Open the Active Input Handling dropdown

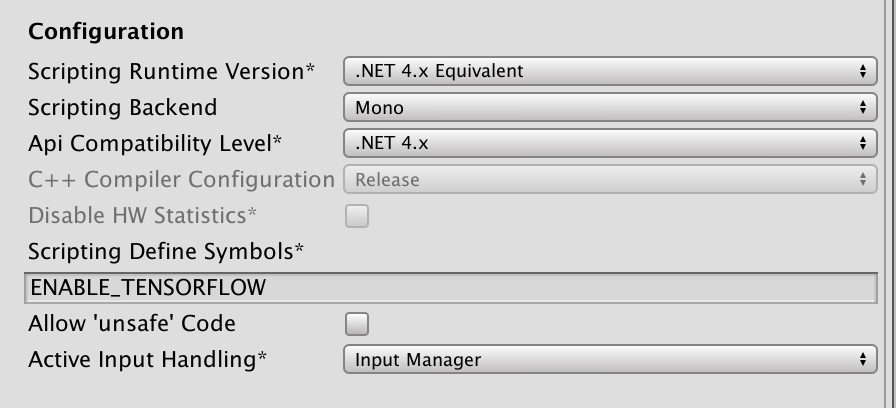608,360
